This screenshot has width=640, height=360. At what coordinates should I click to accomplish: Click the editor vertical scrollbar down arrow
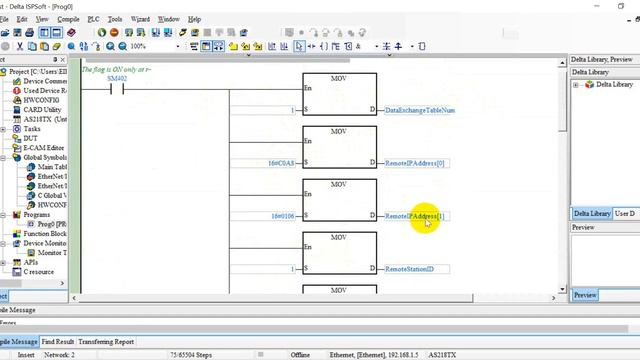tap(562, 289)
